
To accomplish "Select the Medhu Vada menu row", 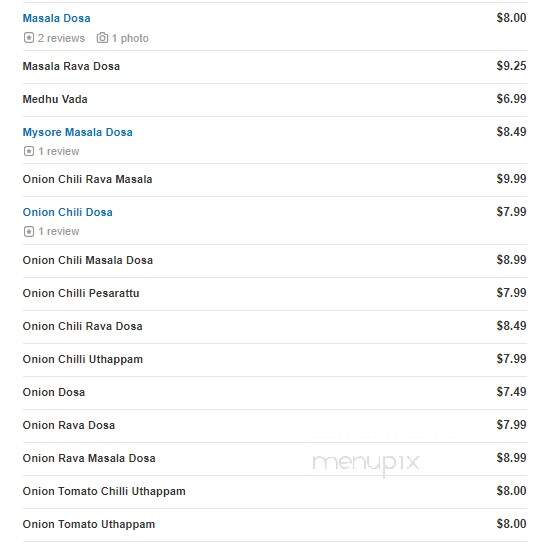I will 275,99.
